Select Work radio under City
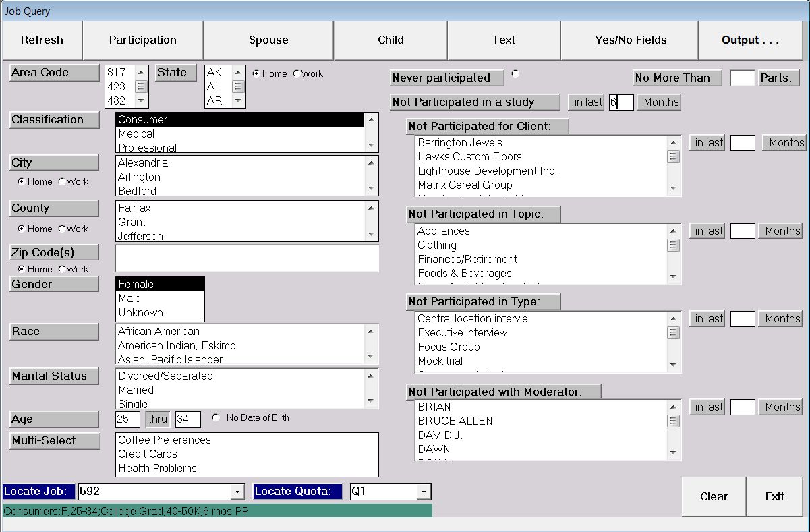Screen dimensions: 810x532 [x=62, y=181]
